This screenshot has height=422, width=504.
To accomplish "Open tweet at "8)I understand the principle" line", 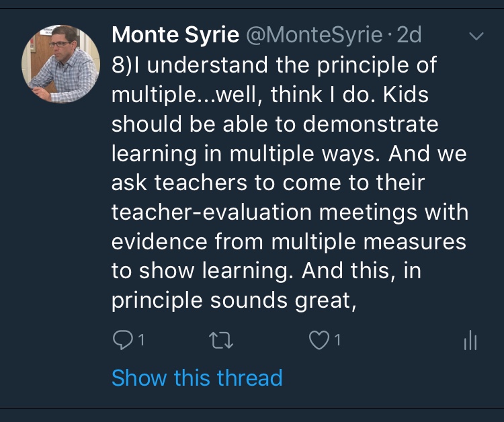I will (x=274, y=66).
